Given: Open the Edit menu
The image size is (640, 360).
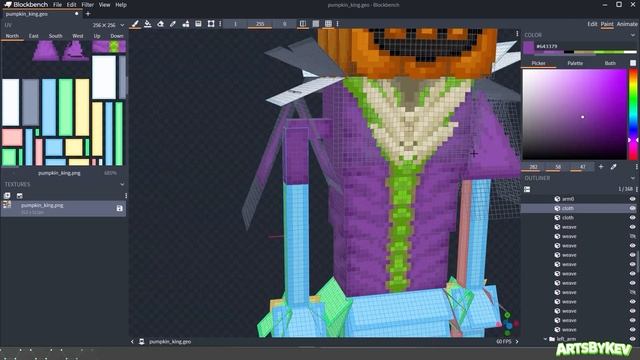Looking at the screenshot, I should click(x=71, y=4).
